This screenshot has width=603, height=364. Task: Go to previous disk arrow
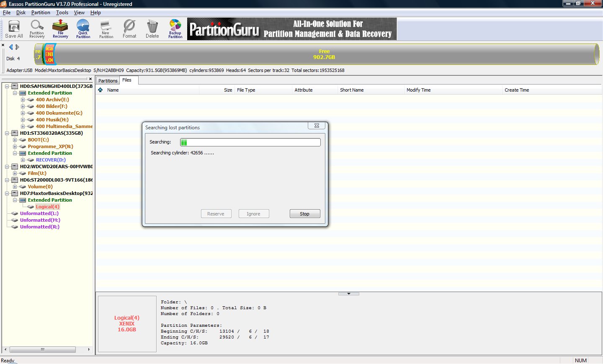click(11, 47)
